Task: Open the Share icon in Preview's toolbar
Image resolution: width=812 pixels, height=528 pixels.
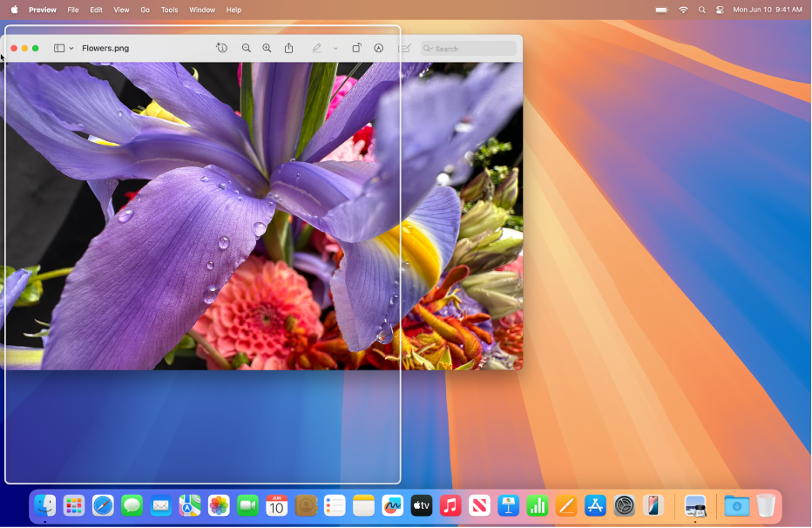Action: [x=288, y=48]
